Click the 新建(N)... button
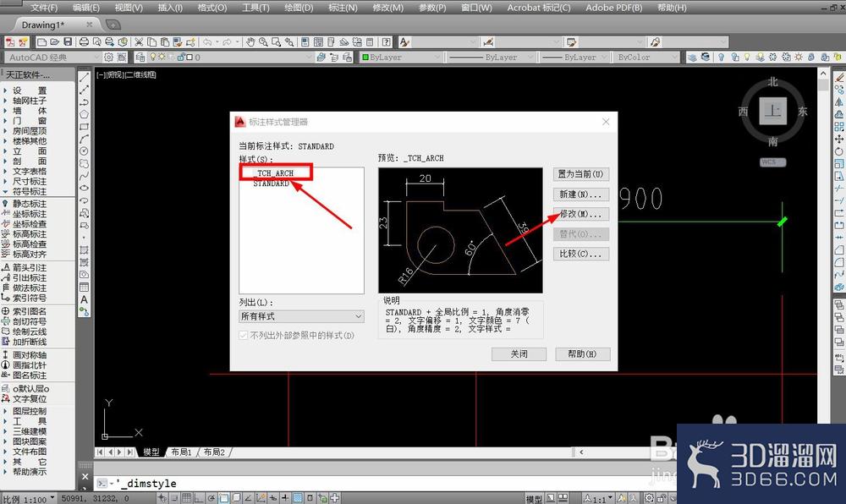The image size is (846, 504). pos(580,194)
